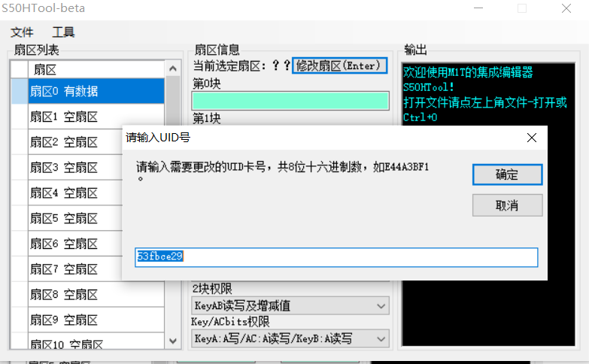The width and height of the screenshot is (589, 364).
Task: Open the Key/ACbits权限 dropdown
Action: tap(290, 339)
